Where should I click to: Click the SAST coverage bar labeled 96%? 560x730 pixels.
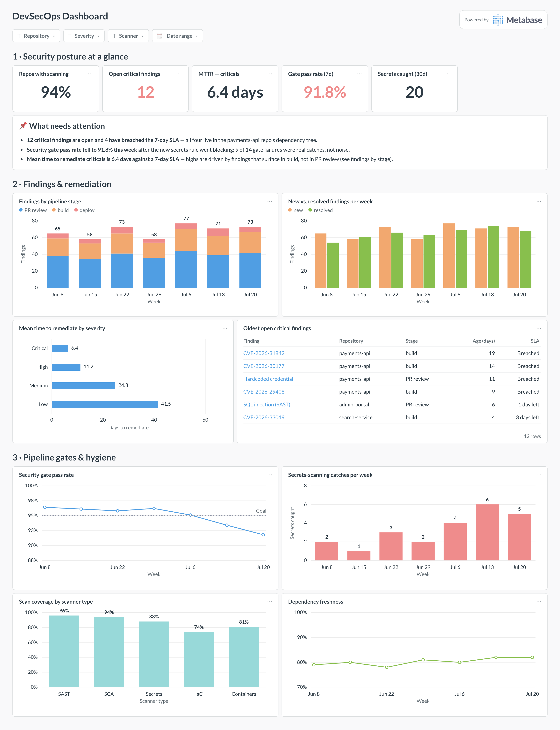coord(64,651)
